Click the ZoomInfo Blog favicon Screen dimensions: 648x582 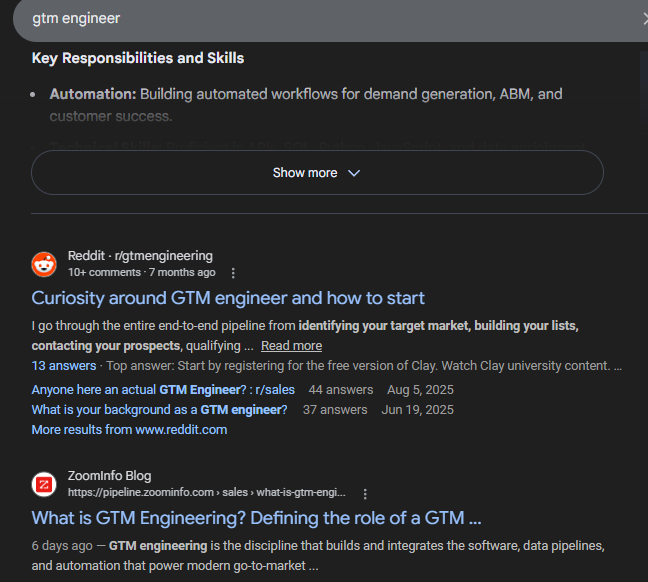click(x=44, y=484)
